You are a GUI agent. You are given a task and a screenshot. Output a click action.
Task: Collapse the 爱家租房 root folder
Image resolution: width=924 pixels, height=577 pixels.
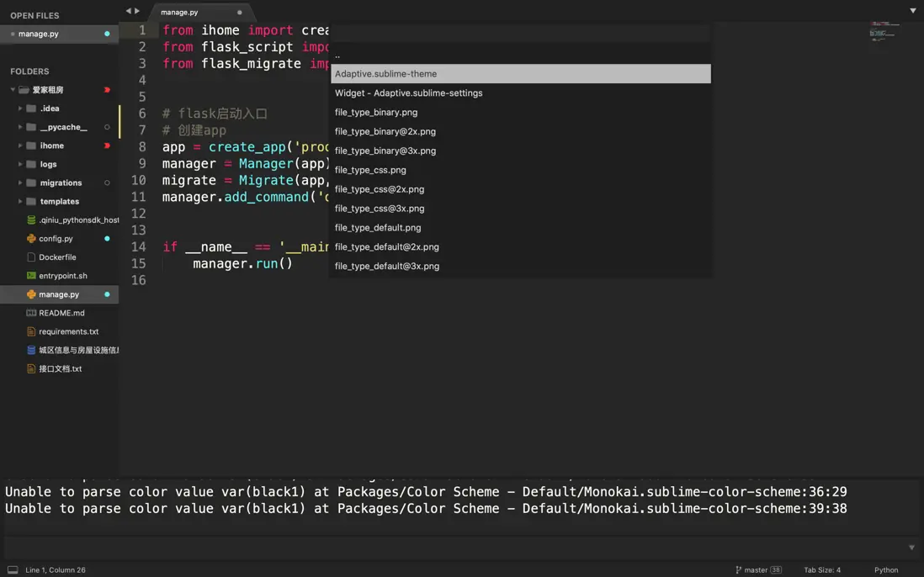[x=13, y=89]
